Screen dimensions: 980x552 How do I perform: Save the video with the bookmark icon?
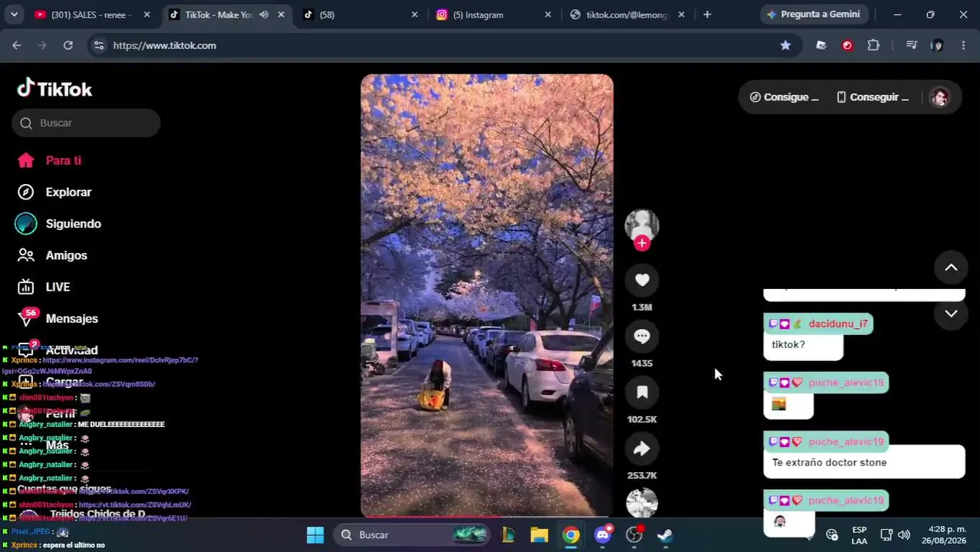(642, 393)
